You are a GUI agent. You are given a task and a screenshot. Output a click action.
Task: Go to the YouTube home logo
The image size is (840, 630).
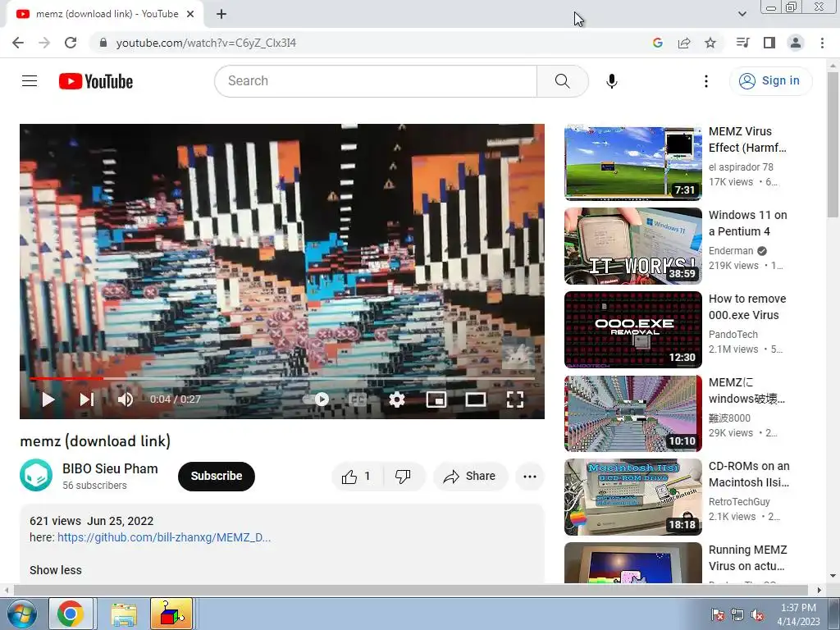(96, 81)
